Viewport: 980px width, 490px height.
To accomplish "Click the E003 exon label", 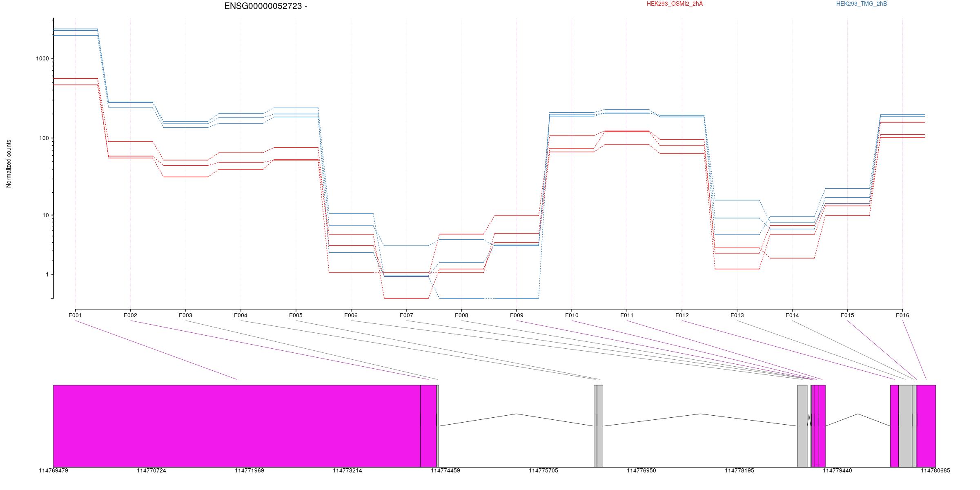I will 185,315.
